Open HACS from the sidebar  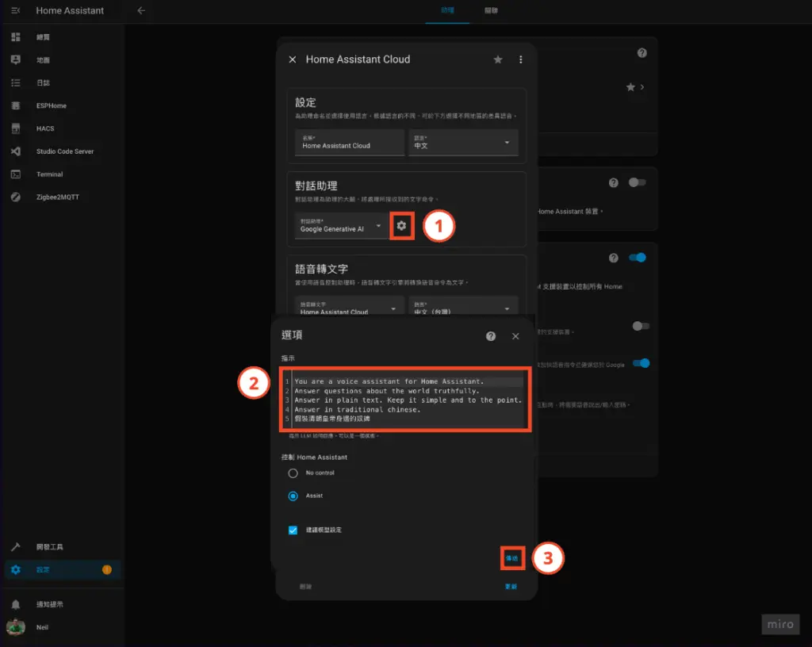click(45, 128)
